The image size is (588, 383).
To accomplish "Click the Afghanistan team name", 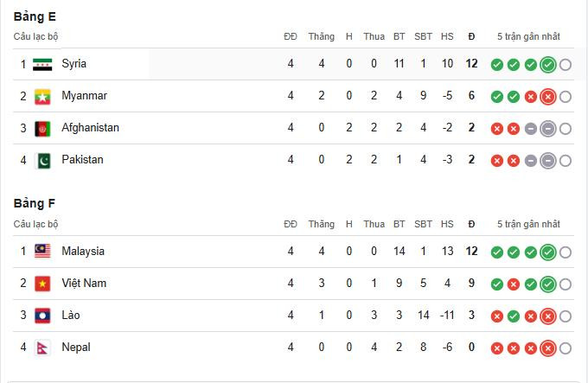I will [90, 128].
